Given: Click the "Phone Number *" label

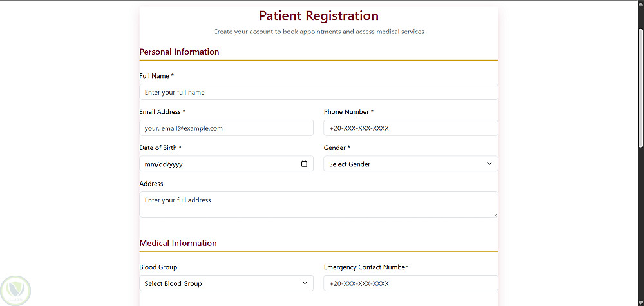Looking at the screenshot, I should tap(348, 111).
